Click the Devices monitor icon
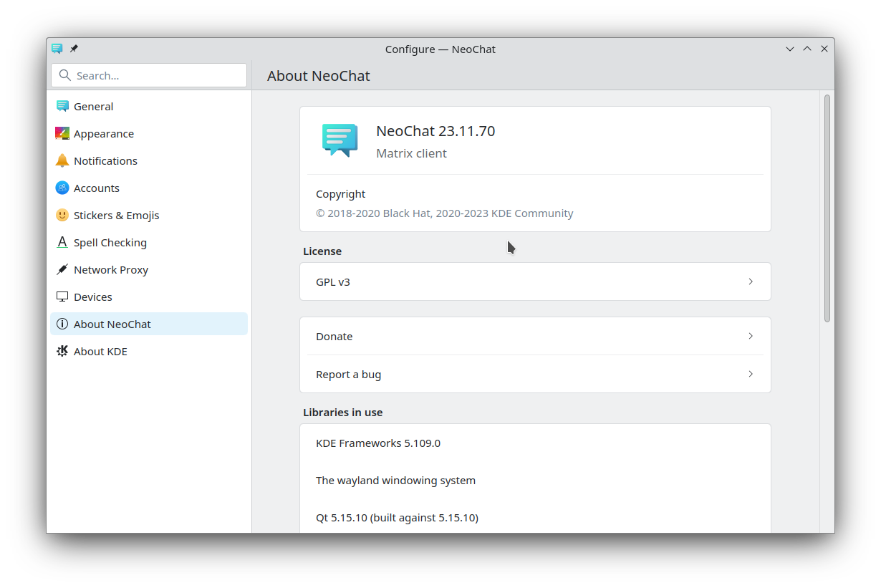This screenshot has height=588, width=881. [x=62, y=297]
